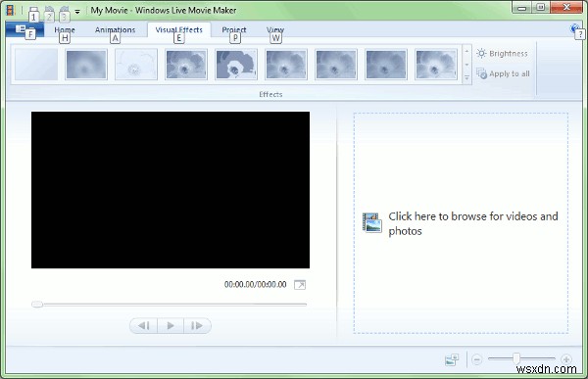Viewport: 588px width, 379px height.
Task: Click the Redo quick access icon
Action: [x=65, y=10]
